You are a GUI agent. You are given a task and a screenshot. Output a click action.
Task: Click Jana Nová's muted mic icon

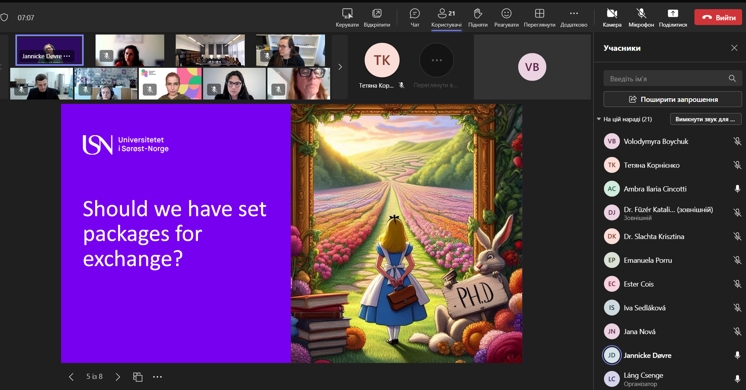click(x=737, y=332)
